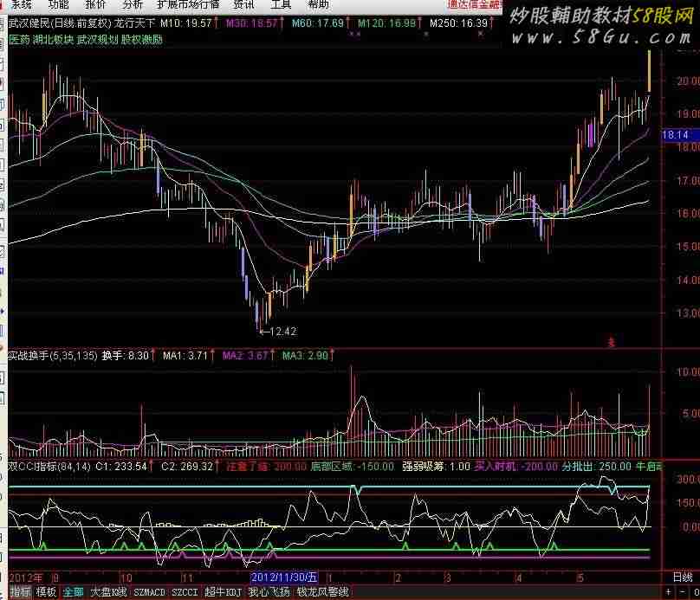Screen dimensions: 700x600
Task: Click the M60: 17.69 moving average value
Action: point(317,23)
